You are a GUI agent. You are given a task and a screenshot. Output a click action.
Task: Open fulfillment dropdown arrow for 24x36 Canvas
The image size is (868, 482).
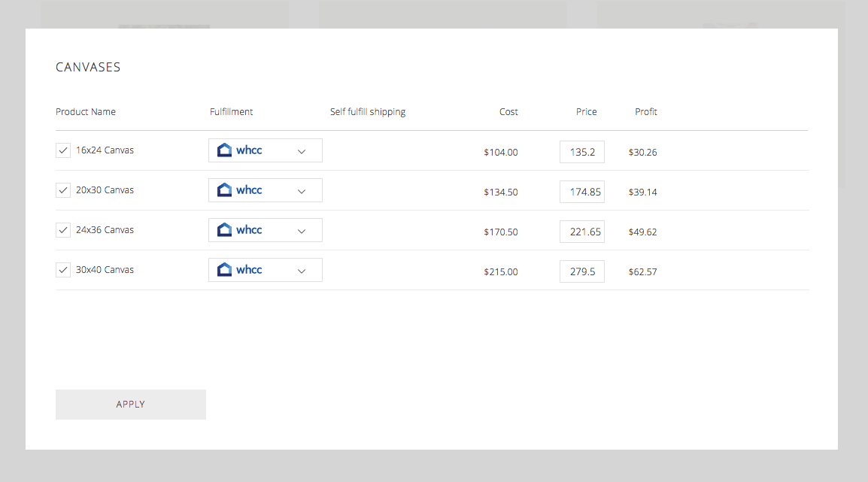click(302, 231)
